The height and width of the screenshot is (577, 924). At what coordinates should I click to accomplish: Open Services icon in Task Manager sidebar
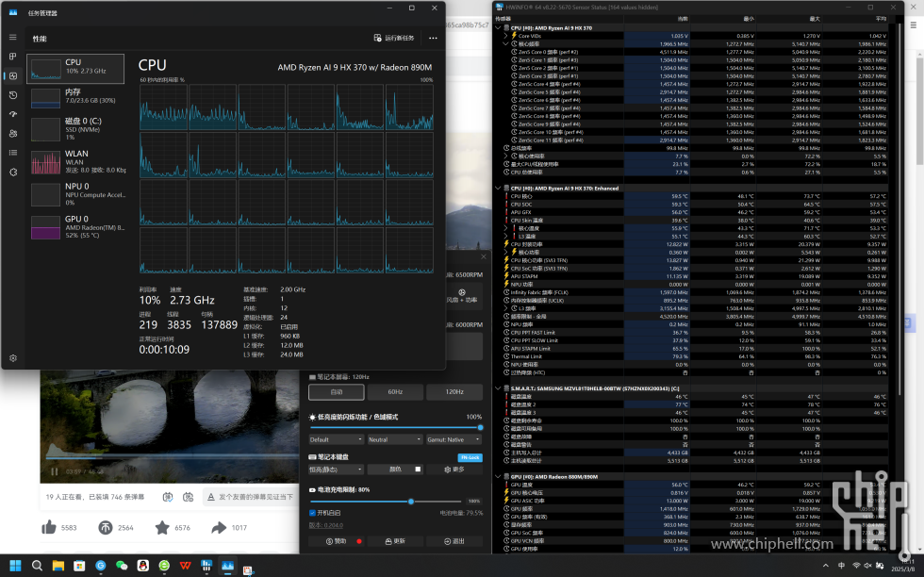click(x=13, y=173)
